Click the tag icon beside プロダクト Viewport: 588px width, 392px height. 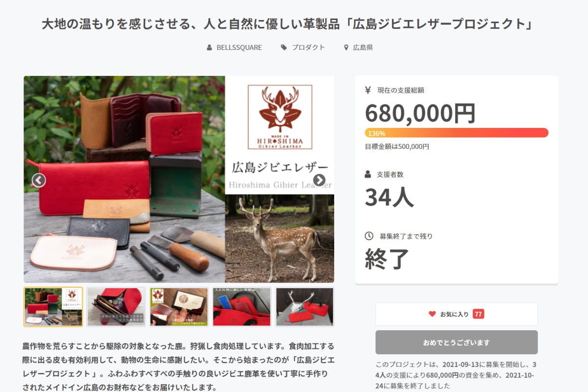pos(284,48)
